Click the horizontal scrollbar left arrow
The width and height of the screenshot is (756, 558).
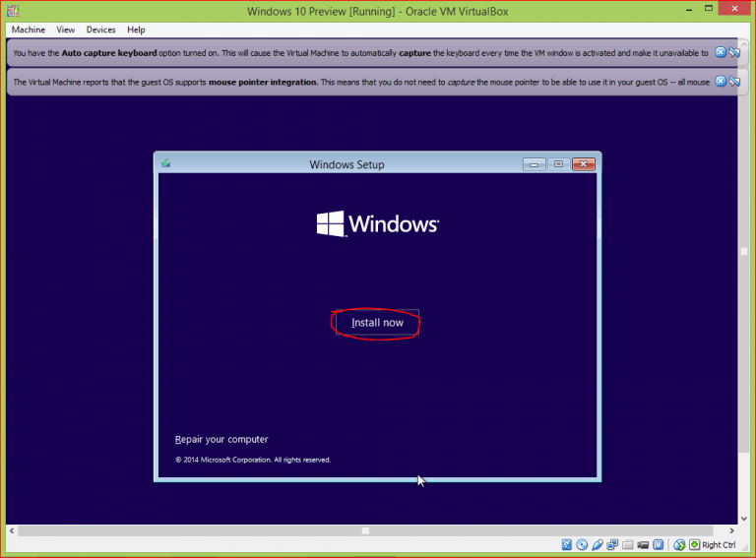(x=12, y=530)
